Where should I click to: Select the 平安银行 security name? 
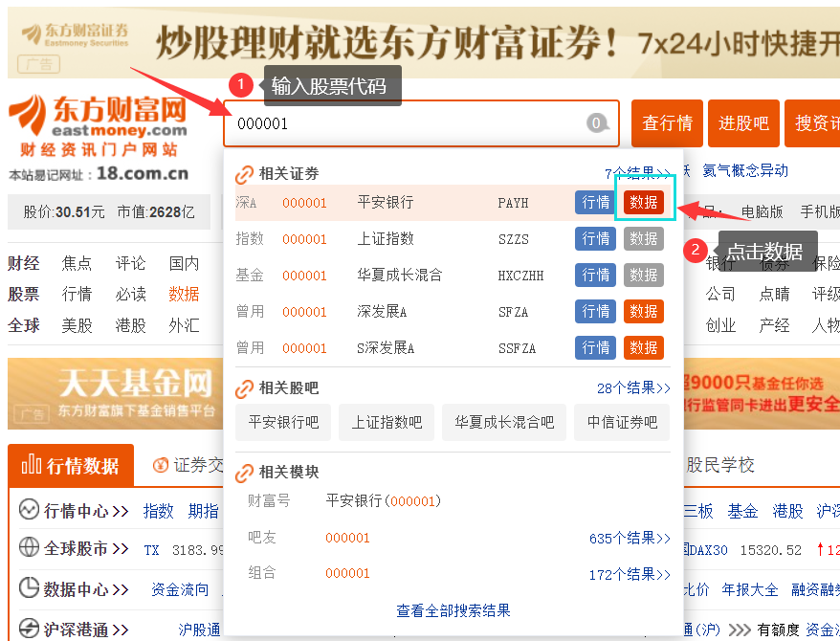pos(386,203)
